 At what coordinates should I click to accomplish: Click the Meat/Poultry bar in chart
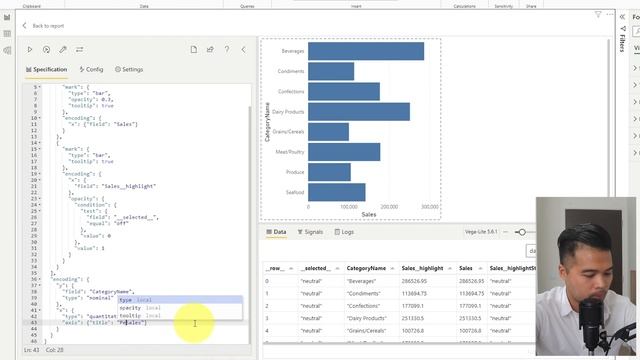pos(344,152)
